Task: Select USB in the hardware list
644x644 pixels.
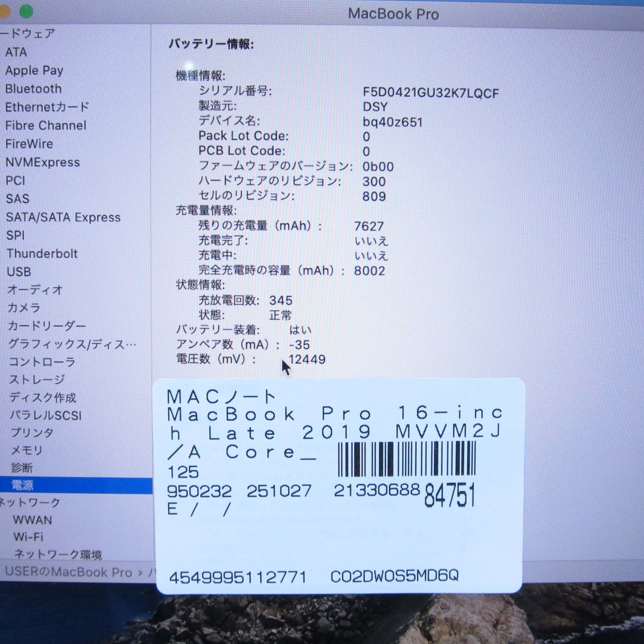Action: 19,272
